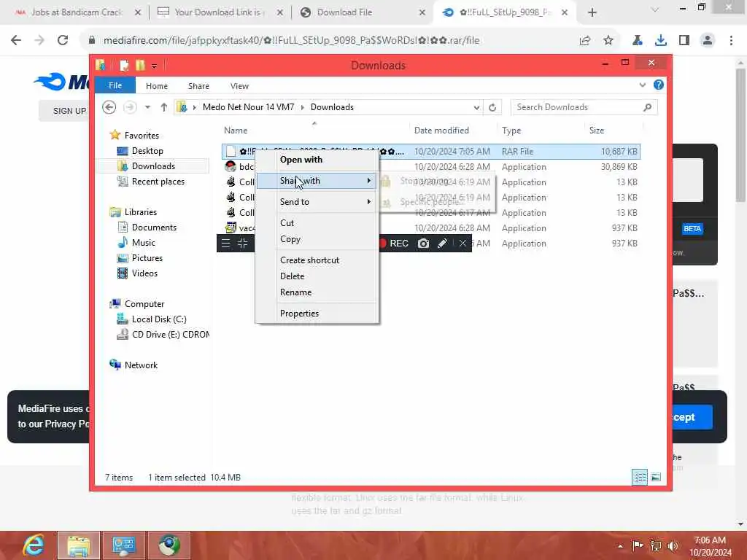Image resolution: width=747 pixels, height=560 pixels.
Task: Click the Search Downloads field
Action: 584,107
